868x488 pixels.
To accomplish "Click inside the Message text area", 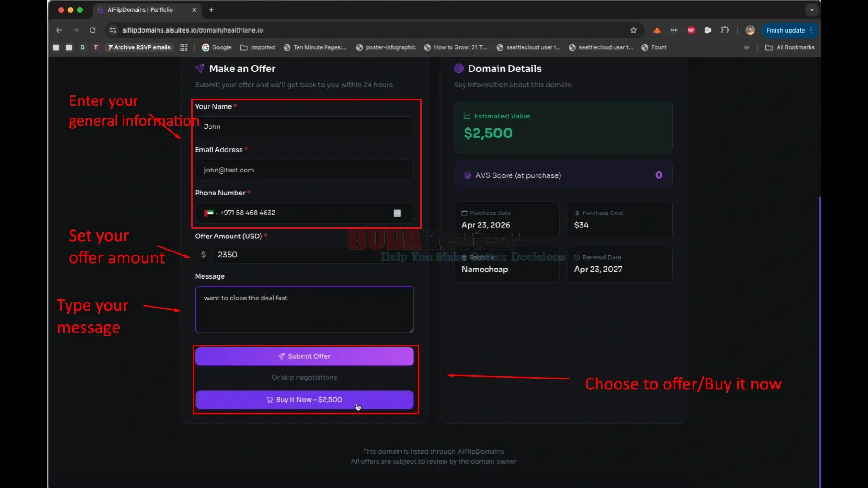I will pyautogui.click(x=304, y=310).
